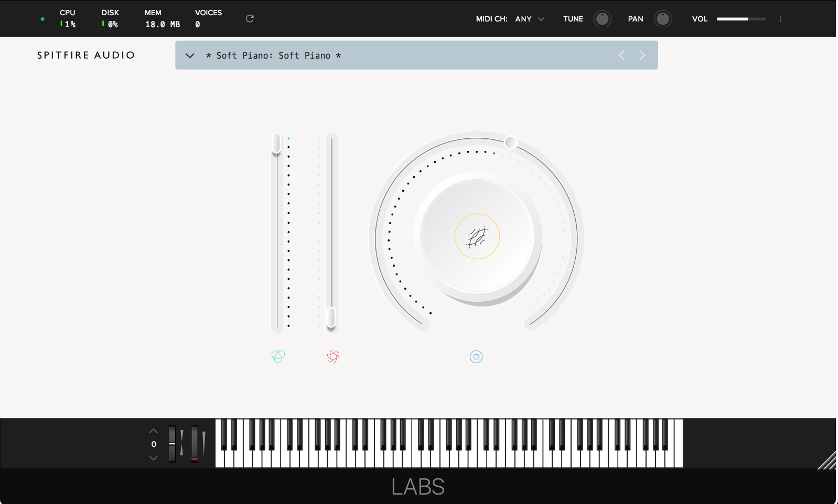Click the green expression icon
Image resolution: width=838 pixels, height=504 pixels.
278,356
